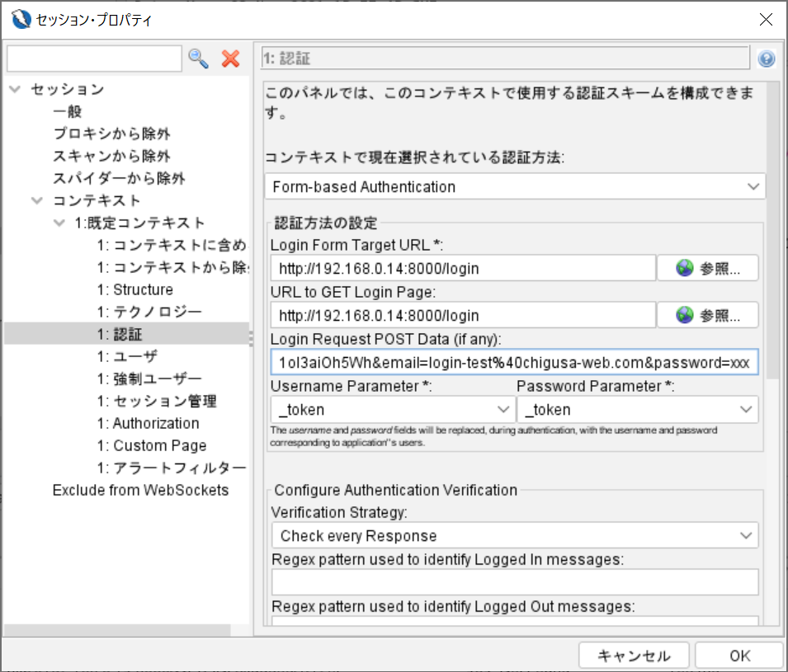Select 1: コンテキストに含める tree item
Viewport: 788px width, 672px height.
(x=172, y=245)
